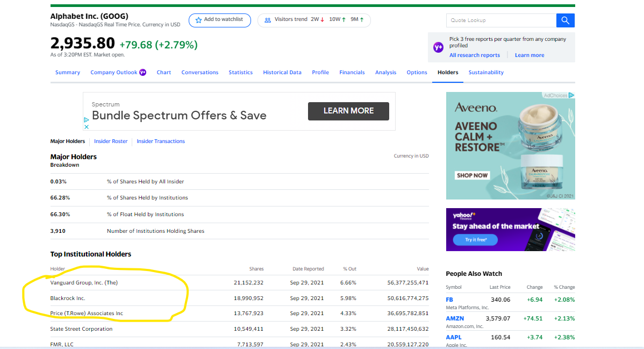
Task: Click the 2,935.80 stock price
Action: click(x=83, y=43)
